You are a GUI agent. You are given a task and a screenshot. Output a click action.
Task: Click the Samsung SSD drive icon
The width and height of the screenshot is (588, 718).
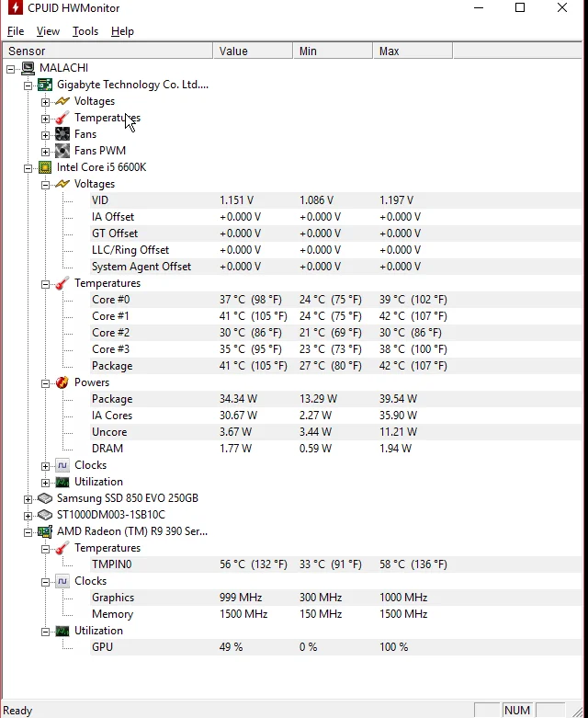click(x=45, y=498)
